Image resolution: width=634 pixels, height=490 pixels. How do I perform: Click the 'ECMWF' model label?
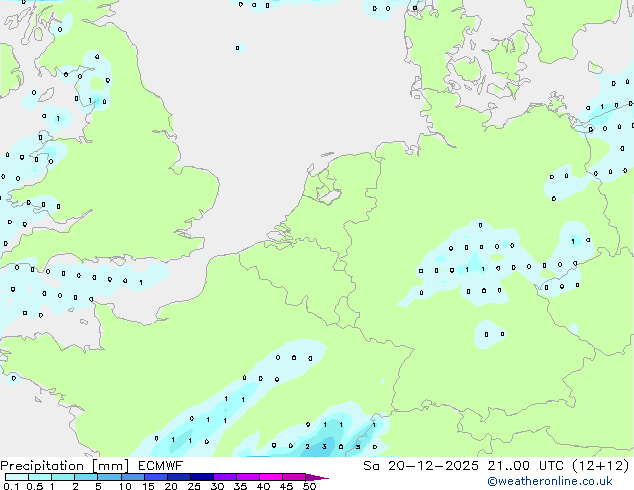pyautogui.click(x=161, y=466)
